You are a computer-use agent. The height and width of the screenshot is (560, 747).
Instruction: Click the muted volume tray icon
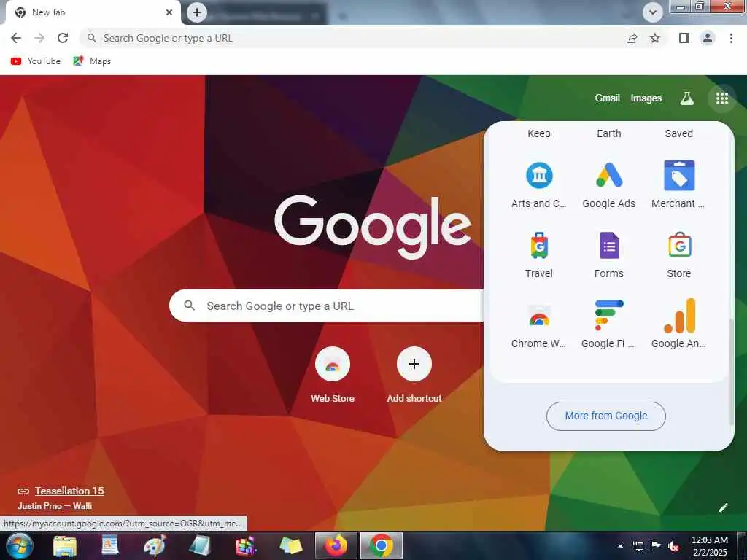(673, 547)
